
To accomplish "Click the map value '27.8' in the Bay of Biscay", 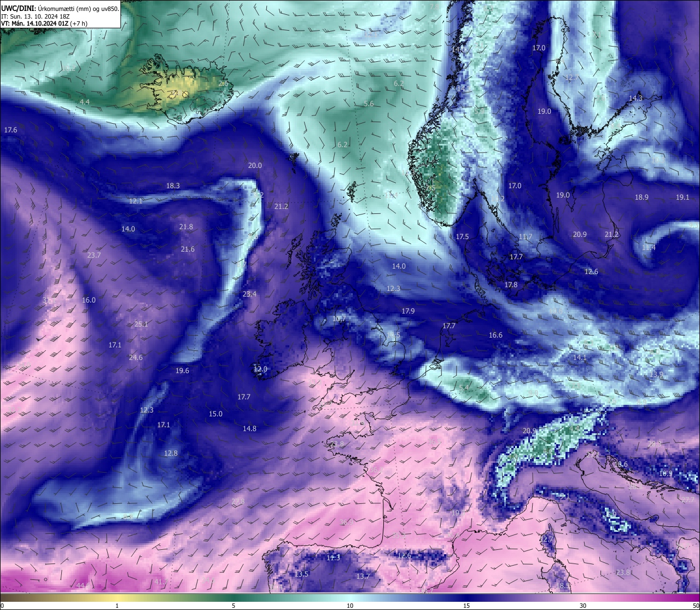I will click(x=238, y=501).
